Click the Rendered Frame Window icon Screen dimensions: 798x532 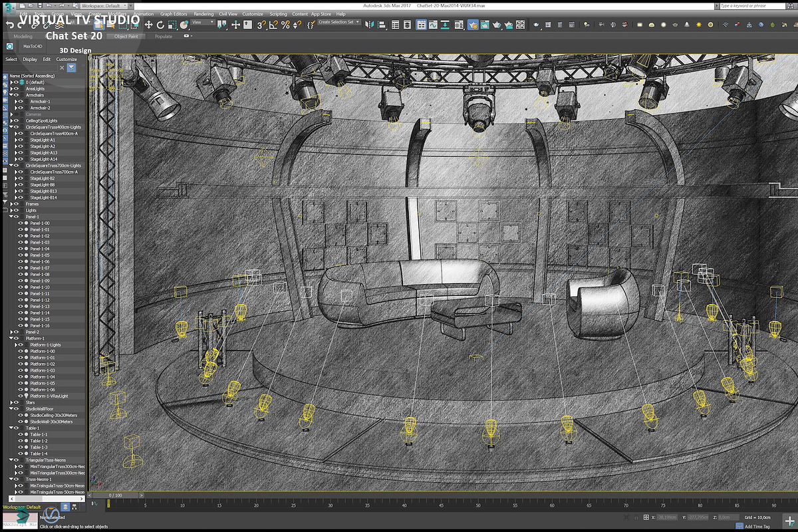click(x=485, y=25)
